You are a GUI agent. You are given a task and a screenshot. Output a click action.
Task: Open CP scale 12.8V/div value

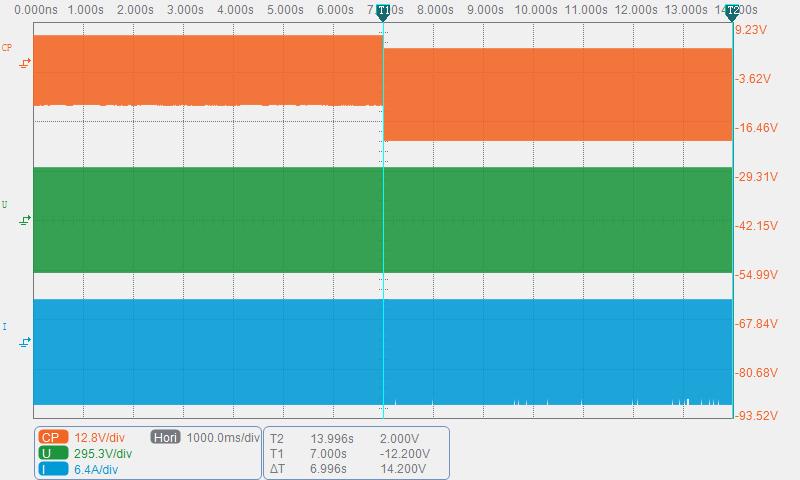tap(99, 438)
